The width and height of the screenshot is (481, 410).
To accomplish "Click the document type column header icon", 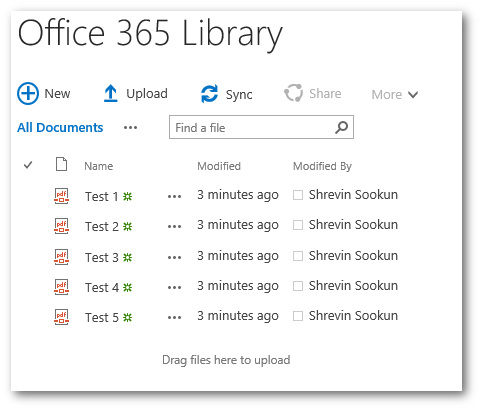I will point(61,164).
